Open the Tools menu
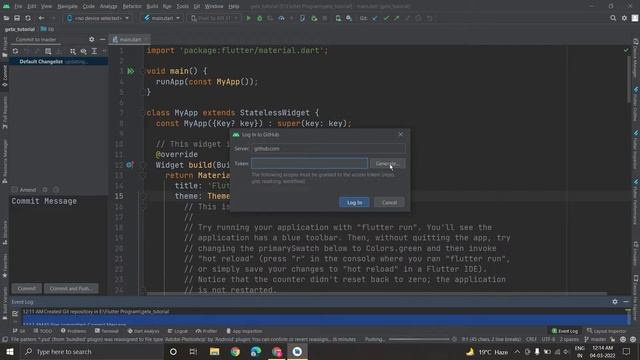 [182, 6]
